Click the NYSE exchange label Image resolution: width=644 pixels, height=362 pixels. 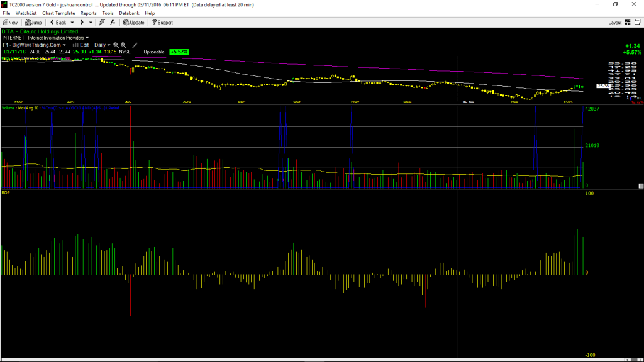(125, 52)
